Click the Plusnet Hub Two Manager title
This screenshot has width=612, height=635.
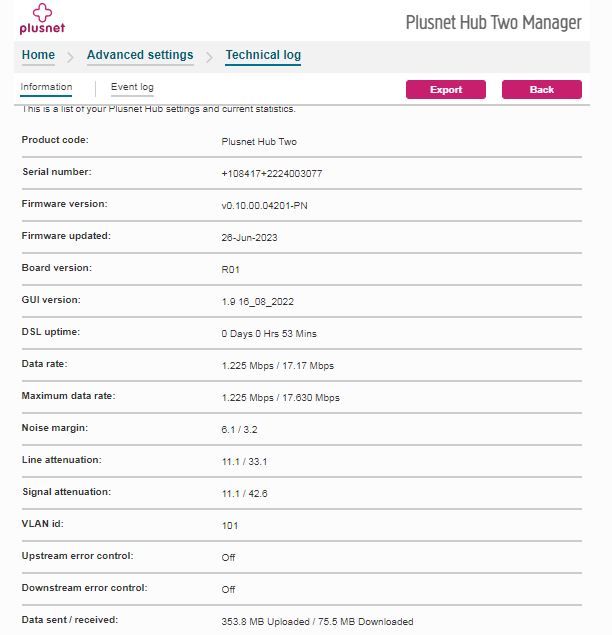click(493, 22)
